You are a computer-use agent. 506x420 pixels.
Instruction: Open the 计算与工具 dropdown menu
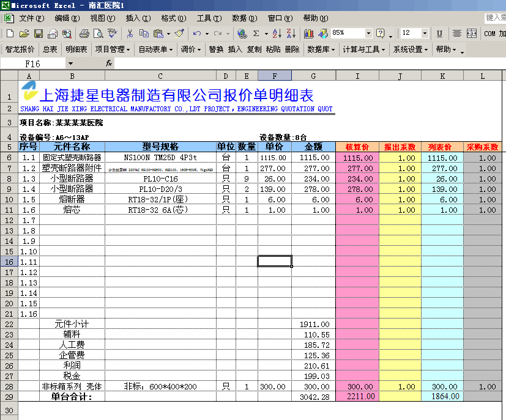(364, 50)
